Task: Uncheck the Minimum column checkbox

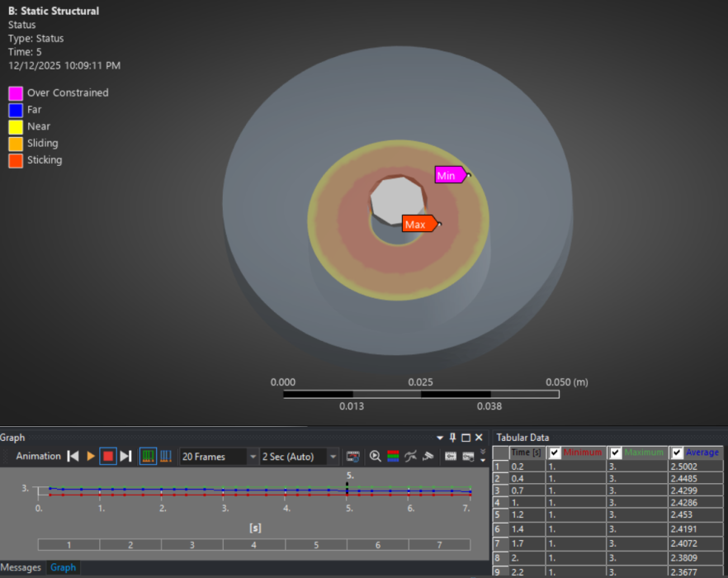Action: pos(555,452)
